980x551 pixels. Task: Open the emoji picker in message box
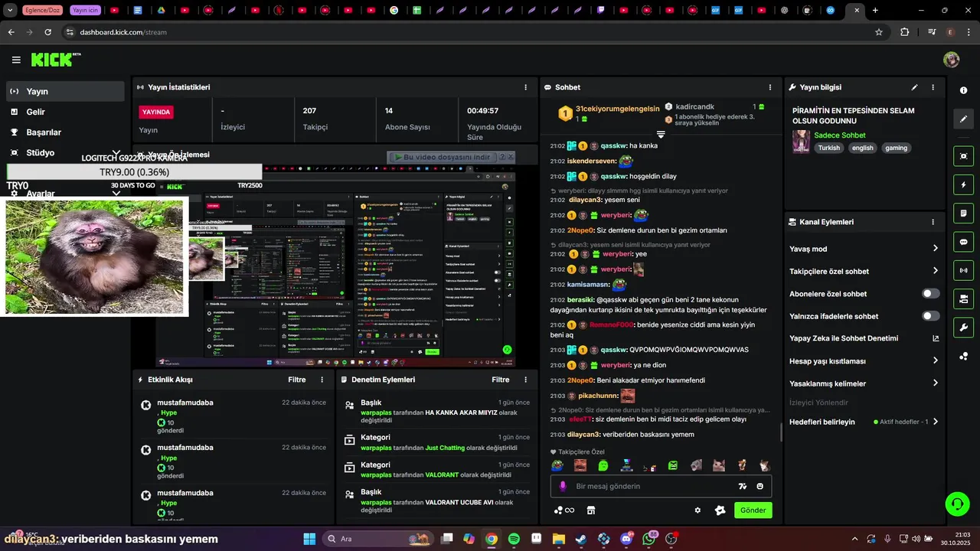click(x=760, y=486)
